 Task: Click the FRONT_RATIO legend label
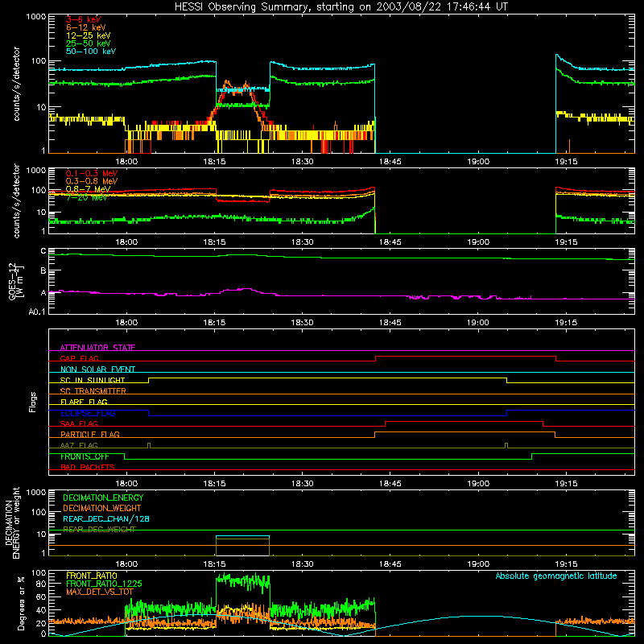(x=92, y=576)
